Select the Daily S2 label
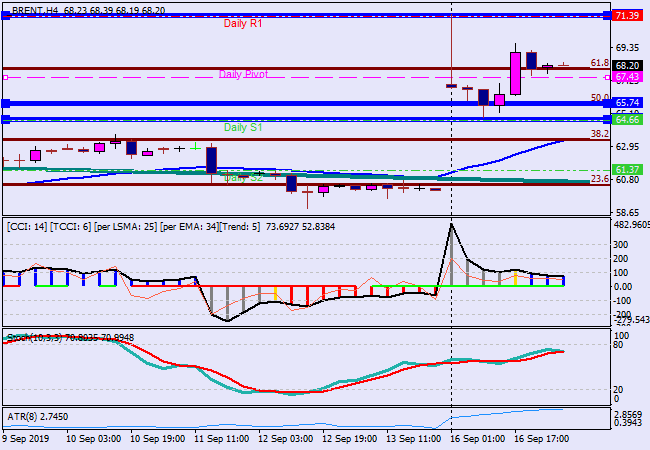 [243, 178]
